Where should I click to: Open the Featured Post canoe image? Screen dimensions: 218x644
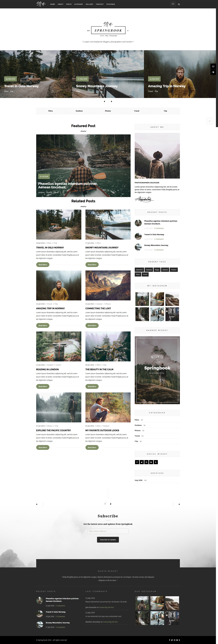coord(83,165)
